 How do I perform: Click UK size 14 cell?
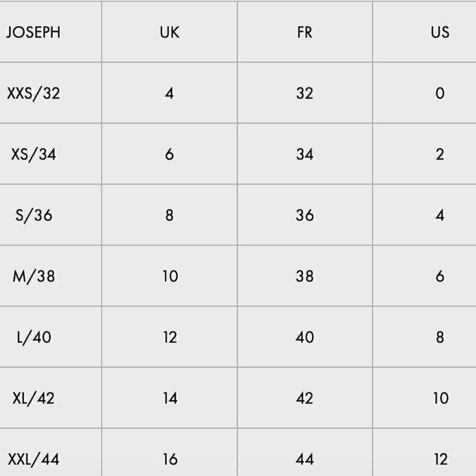click(x=170, y=398)
